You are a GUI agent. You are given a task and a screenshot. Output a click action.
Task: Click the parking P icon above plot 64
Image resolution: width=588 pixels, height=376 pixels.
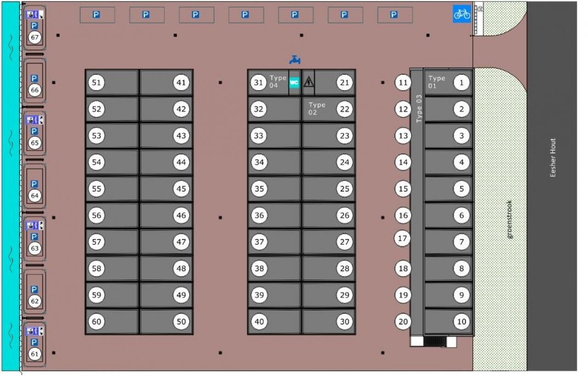34,184
